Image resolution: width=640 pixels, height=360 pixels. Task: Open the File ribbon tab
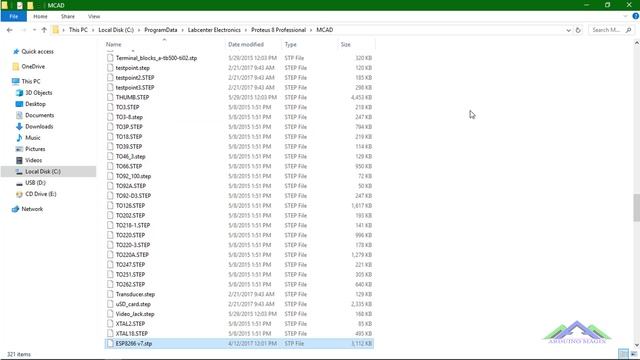tap(13, 16)
